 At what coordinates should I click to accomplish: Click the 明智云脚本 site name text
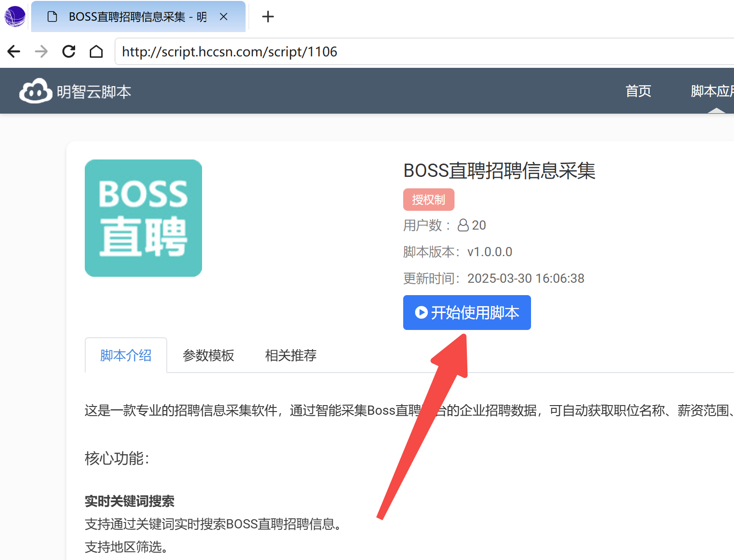point(94,92)
